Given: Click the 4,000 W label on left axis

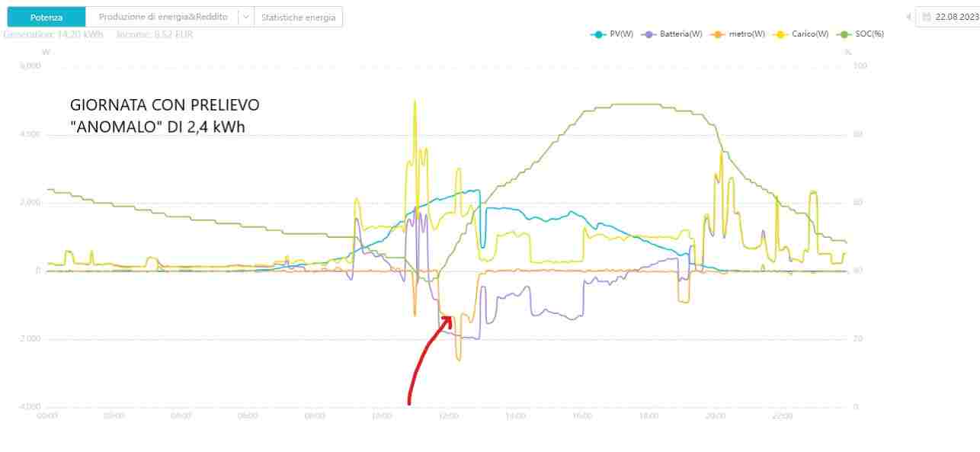Looking at the screenshot, I should 30,135.
